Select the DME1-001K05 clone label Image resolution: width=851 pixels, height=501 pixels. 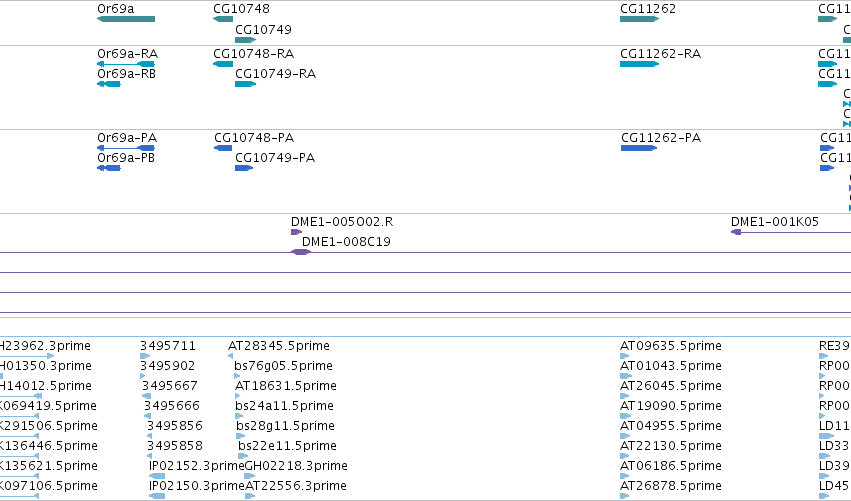pyautogui.click(x=774, y=222)
